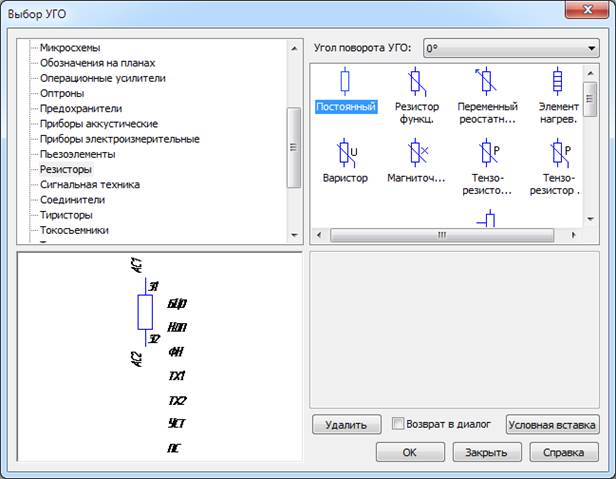Image resolution: width=616 pixels, height=479 pixels.
Task: Click symbol gallery vertical scrollbar thumb
Action: point(590,99)
